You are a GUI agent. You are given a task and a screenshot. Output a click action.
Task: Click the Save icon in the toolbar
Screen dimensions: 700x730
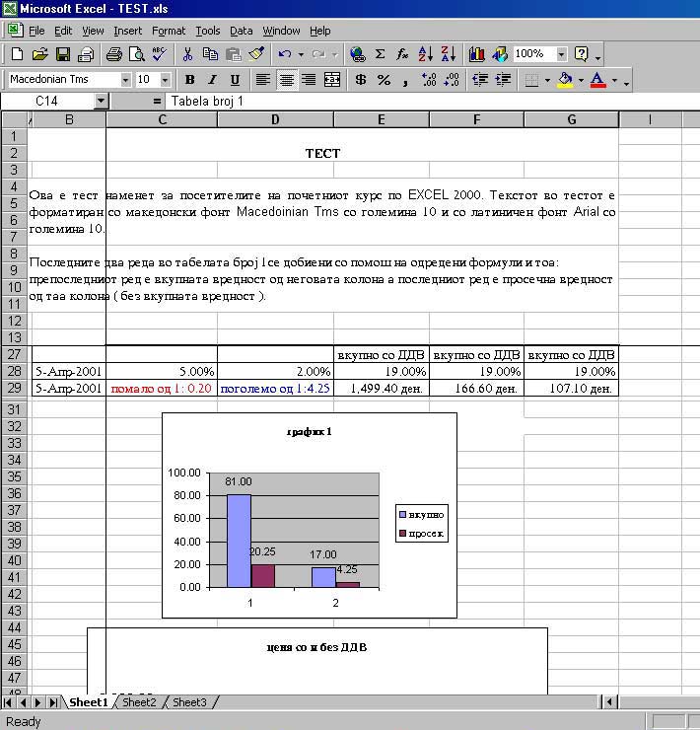(x=62, y=54)
